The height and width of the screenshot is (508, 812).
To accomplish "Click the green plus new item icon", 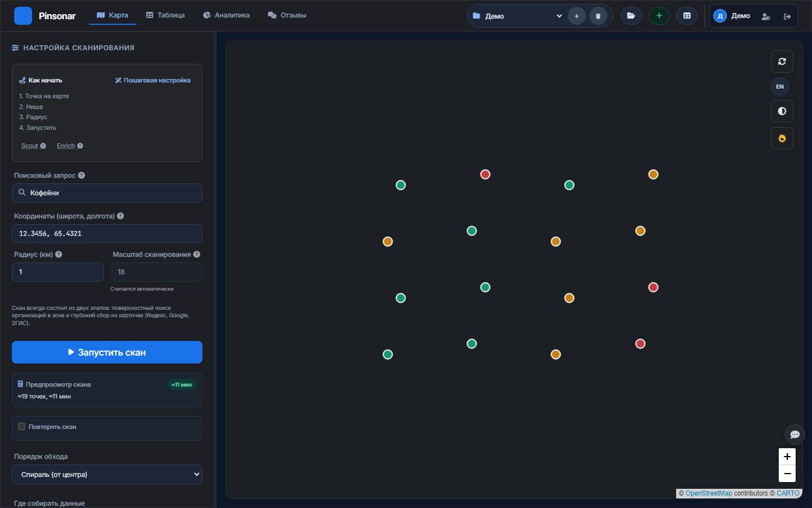I will [659, 16].
